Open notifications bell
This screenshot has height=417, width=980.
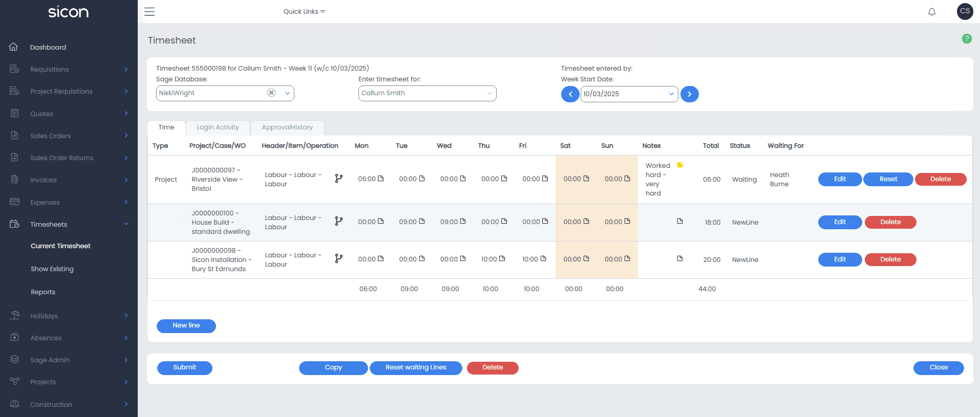[932, 12]
